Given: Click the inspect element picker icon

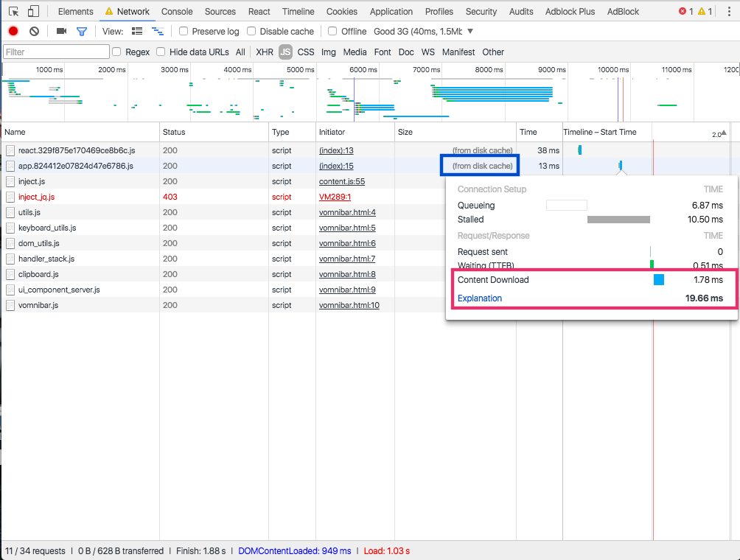Looking at the screenshot, I should [x=13, y=12].
